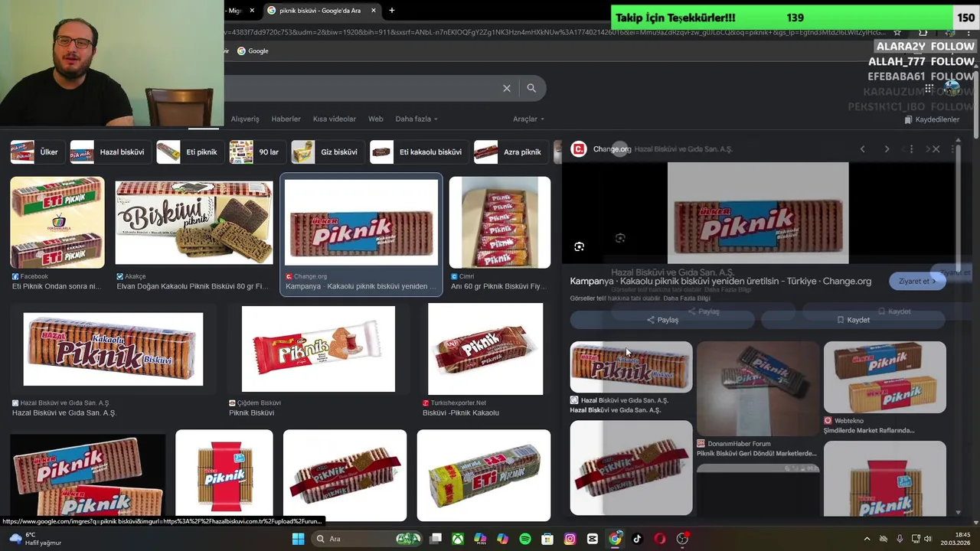Open Webtekno related image in panel
The width and height of the screenshot is (980, 551).
pyautogui.click(x=884, y=377)
